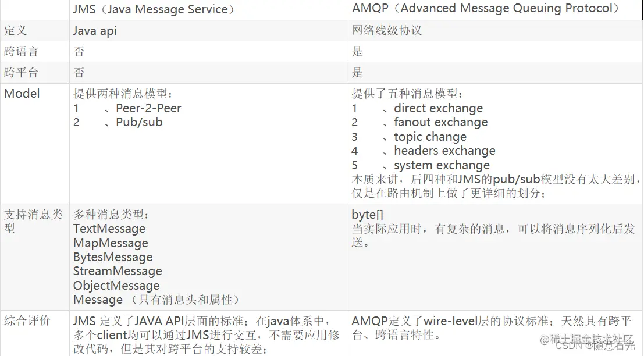Click the '定义' row label
Viewport: 644px width, 356px height.
pos(15,30)
